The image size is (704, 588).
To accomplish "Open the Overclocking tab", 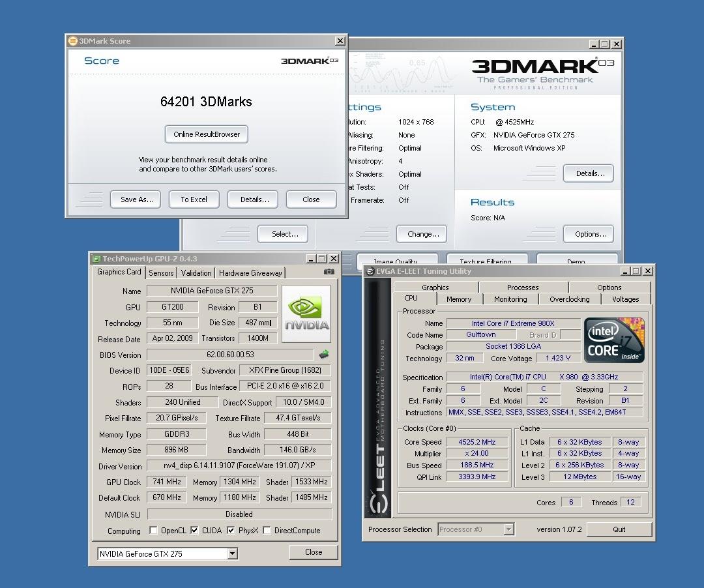I will (x=569, y=299).
